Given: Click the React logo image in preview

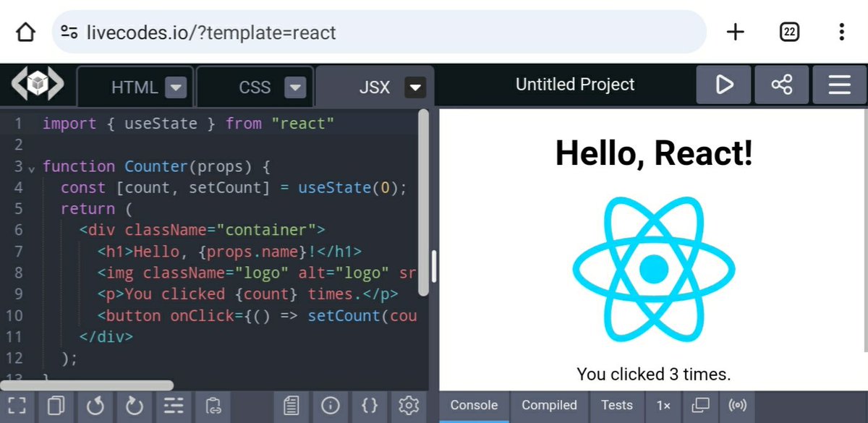Looking at the screenshot, I should click(653, 269).
